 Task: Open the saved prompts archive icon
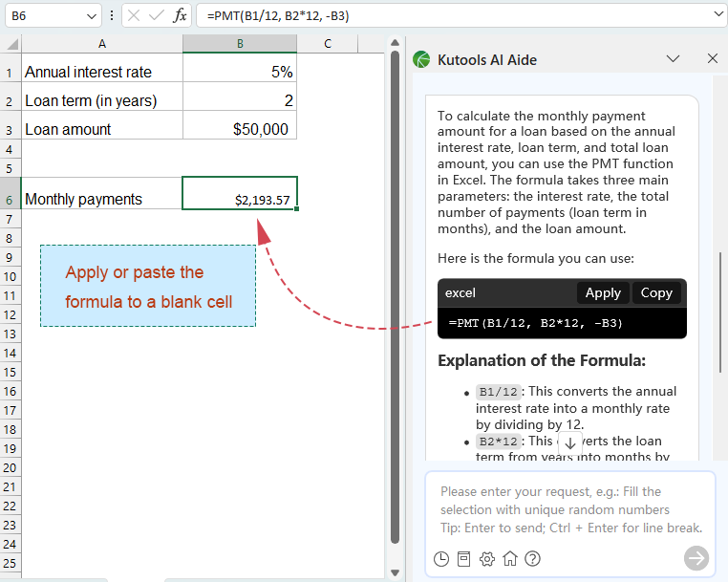(x=463, y=559)
